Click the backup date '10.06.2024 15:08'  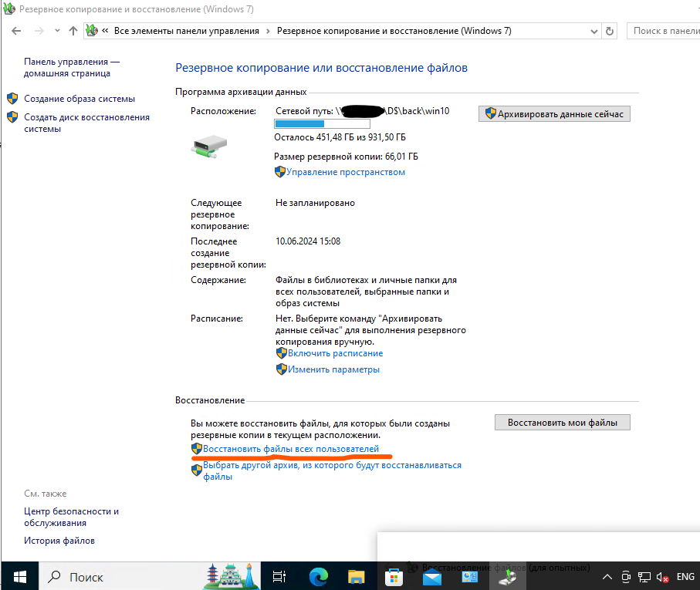click(308, 241)
